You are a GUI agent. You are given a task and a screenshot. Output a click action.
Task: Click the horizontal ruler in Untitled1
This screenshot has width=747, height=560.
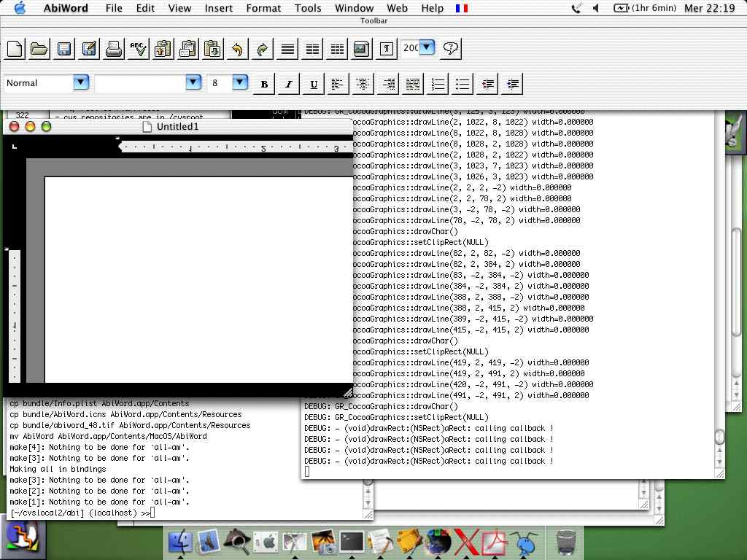click(236, 147)
